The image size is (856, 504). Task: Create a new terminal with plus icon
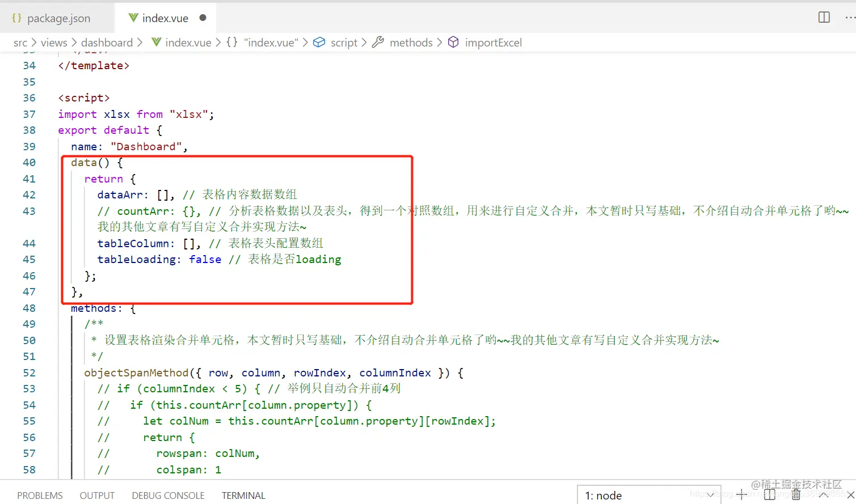[741, 495]
